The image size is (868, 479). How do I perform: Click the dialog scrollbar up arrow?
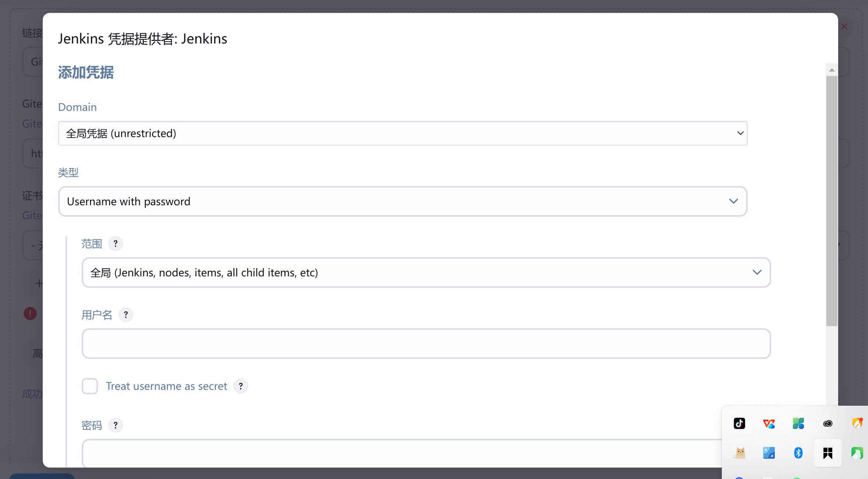click(832, 70)
